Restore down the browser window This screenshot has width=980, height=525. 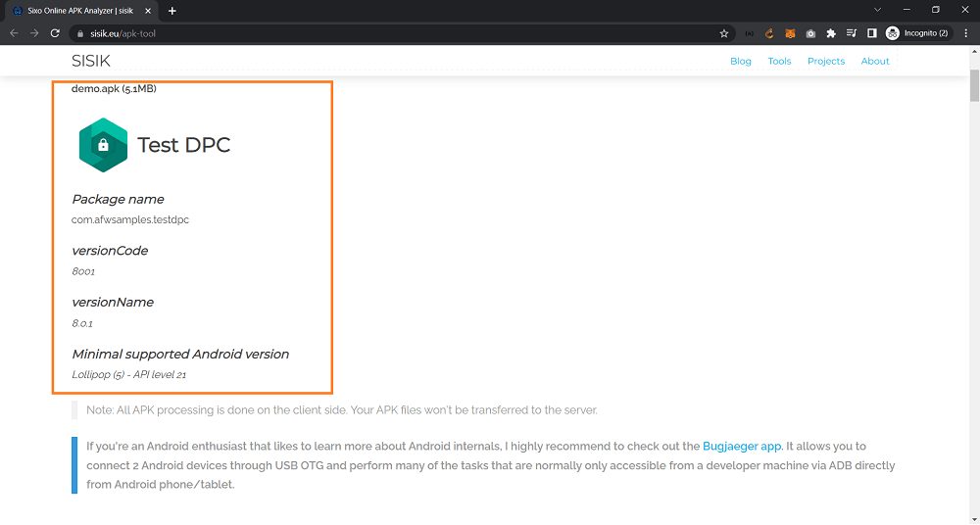coord(936,10)
